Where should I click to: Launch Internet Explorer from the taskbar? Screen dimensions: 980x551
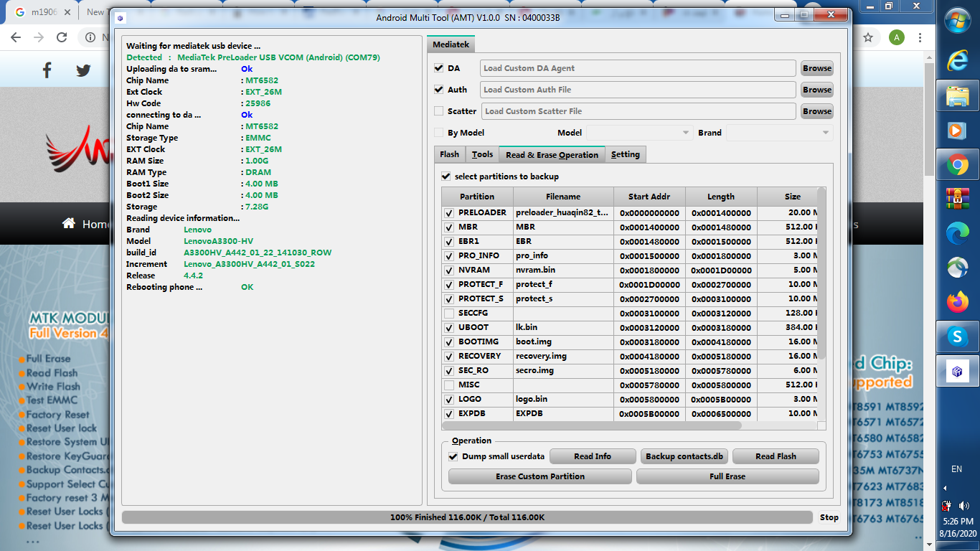(x=957, y=61)
